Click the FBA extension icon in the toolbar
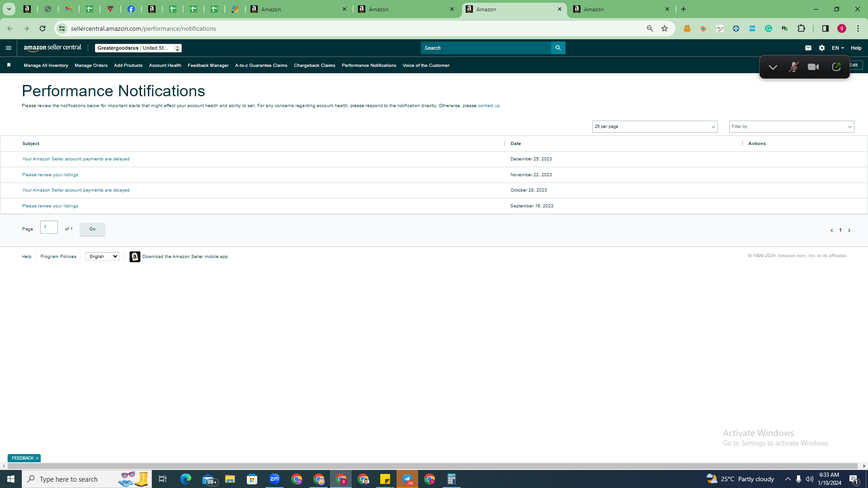This screenshot has width=868, height=488. (752, 28)
